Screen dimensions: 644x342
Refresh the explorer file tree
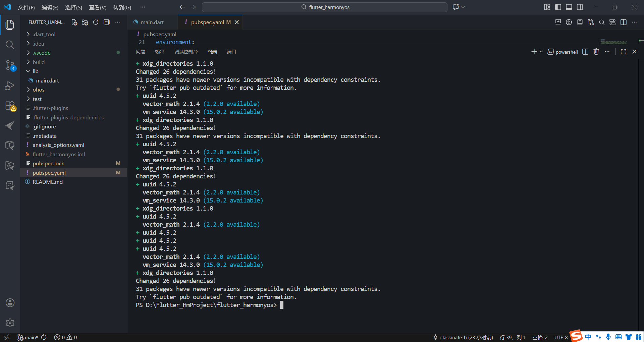click(96, 22)
